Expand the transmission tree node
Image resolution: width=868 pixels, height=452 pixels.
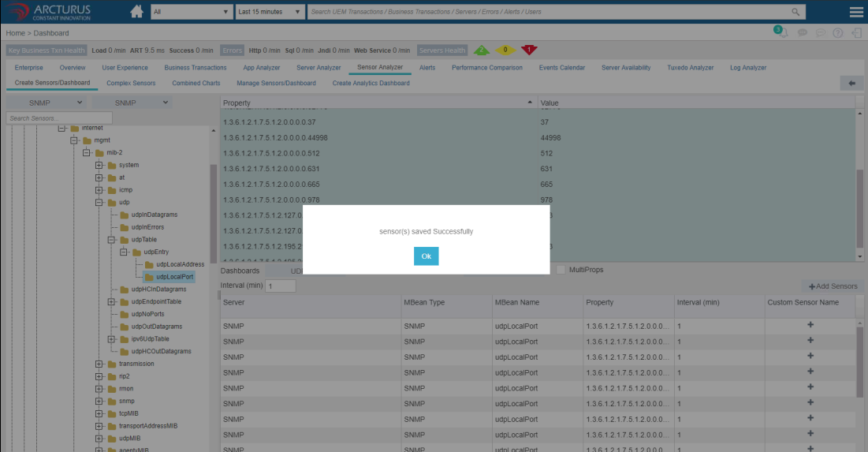(x=99, y=364)
